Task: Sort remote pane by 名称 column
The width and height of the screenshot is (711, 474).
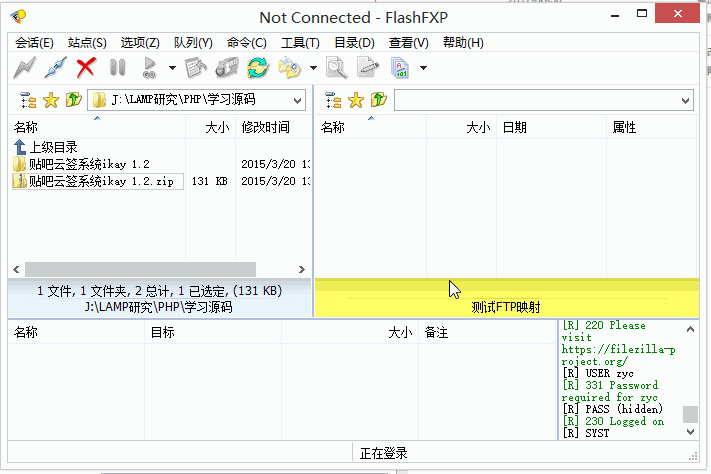Action: (370, 127)
